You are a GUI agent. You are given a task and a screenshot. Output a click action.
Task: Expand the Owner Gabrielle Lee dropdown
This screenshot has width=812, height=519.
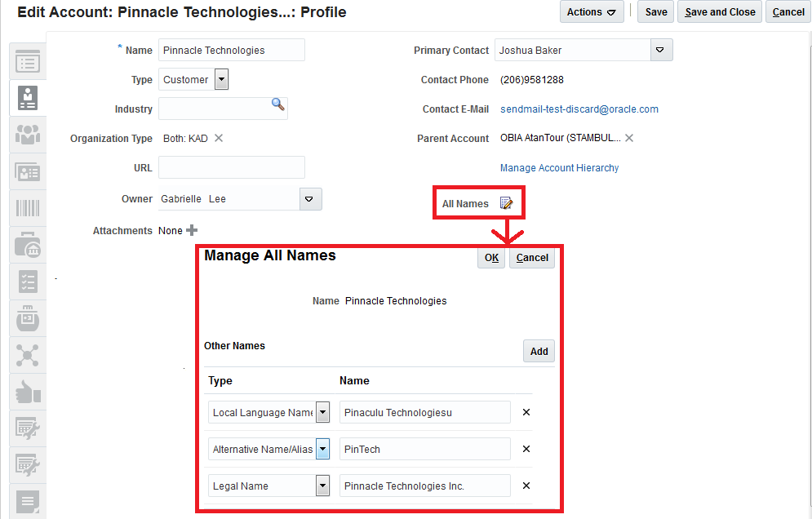[309, 199]
